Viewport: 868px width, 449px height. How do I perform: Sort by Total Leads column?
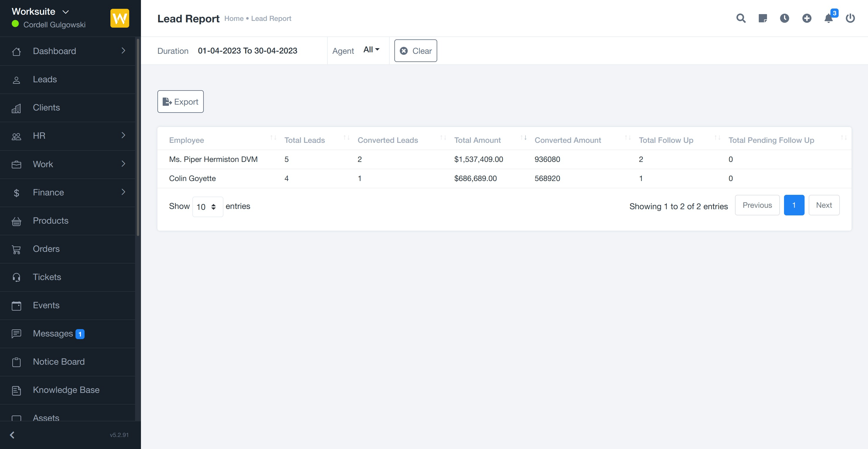pyautogui.click(x=304, y=140)
